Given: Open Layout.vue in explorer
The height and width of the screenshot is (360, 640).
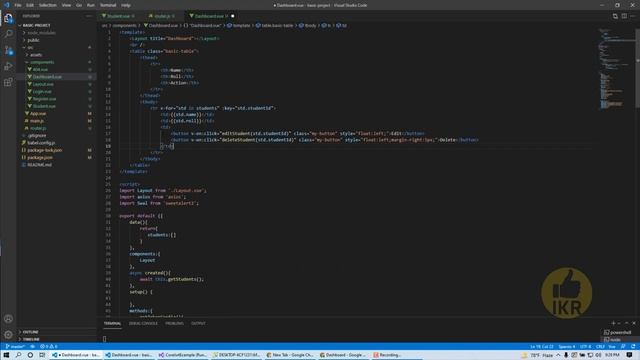Looking at the screenshot, I should (56, 84).
